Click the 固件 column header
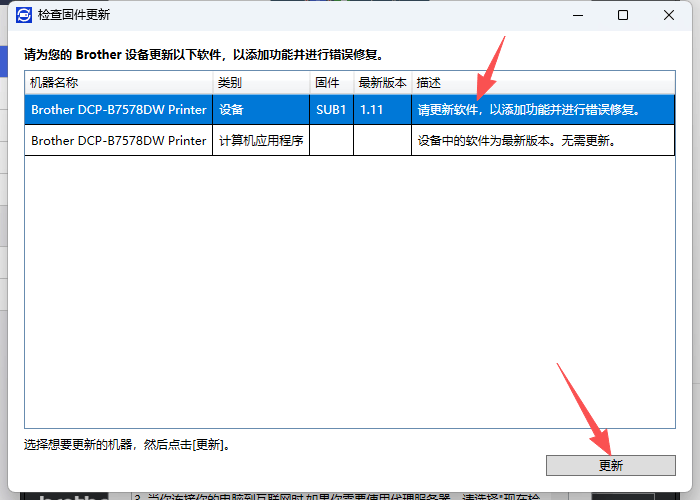 point(327,82)
